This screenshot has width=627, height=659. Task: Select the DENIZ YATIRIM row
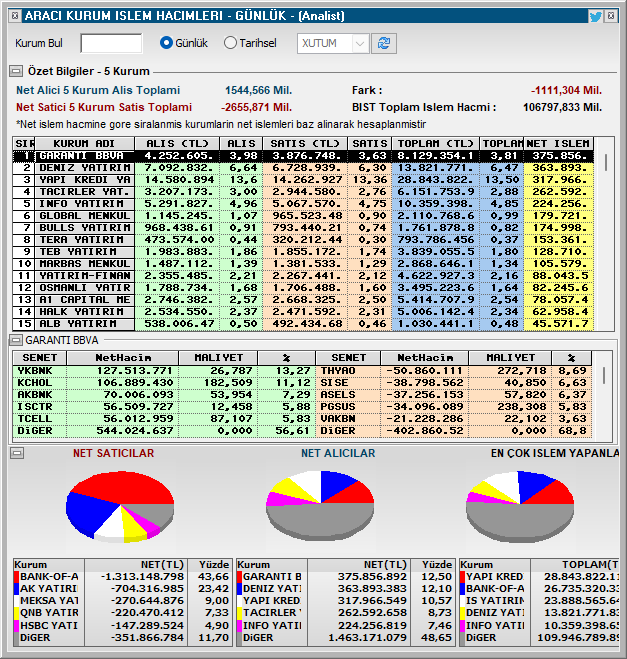(x=303, y=168)
